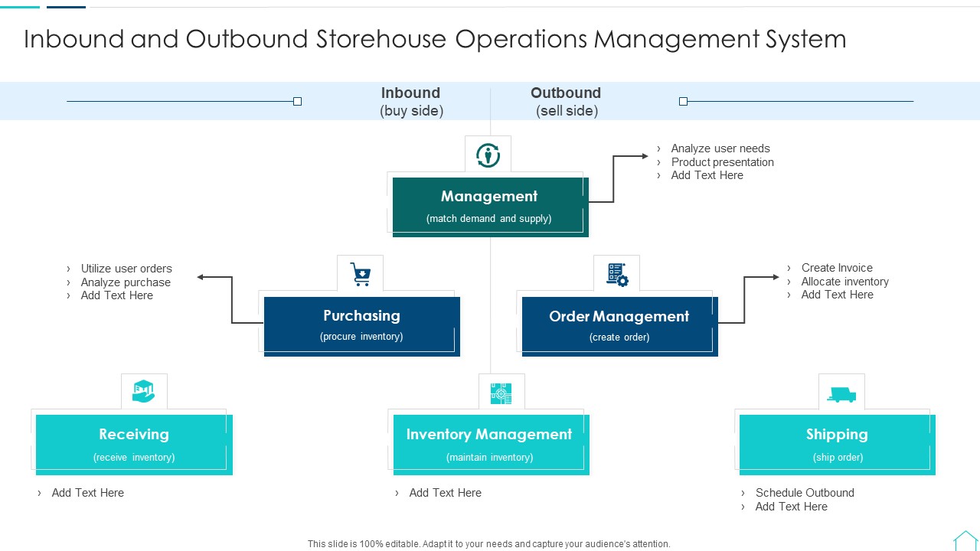Click the Receiving hand-box icon
Screen dimensions: 980x551
pyautogui.click(x=144, y=392)
